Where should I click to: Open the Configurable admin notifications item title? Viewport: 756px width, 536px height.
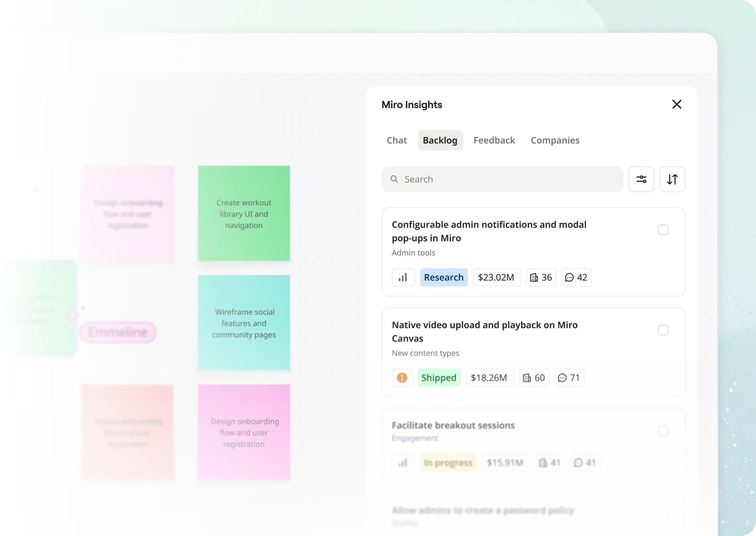pos(489,231)
